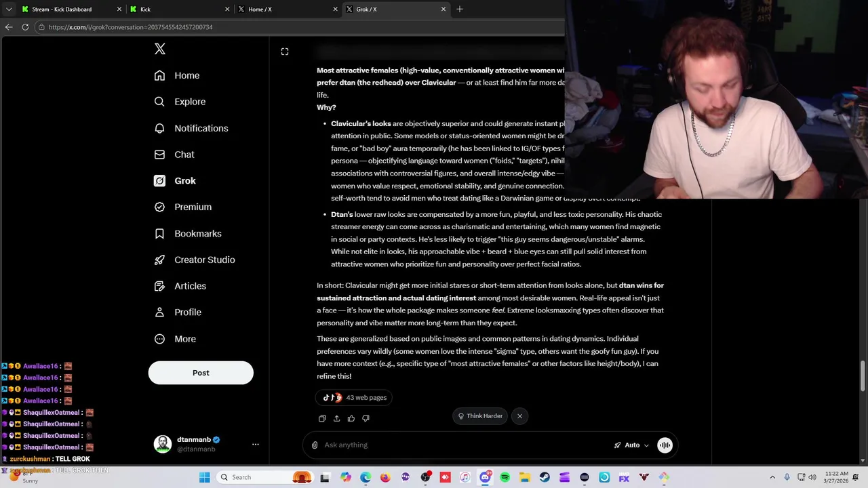Open Creator Studio in the sidebar
868x488 pixels.
(195, 260)
